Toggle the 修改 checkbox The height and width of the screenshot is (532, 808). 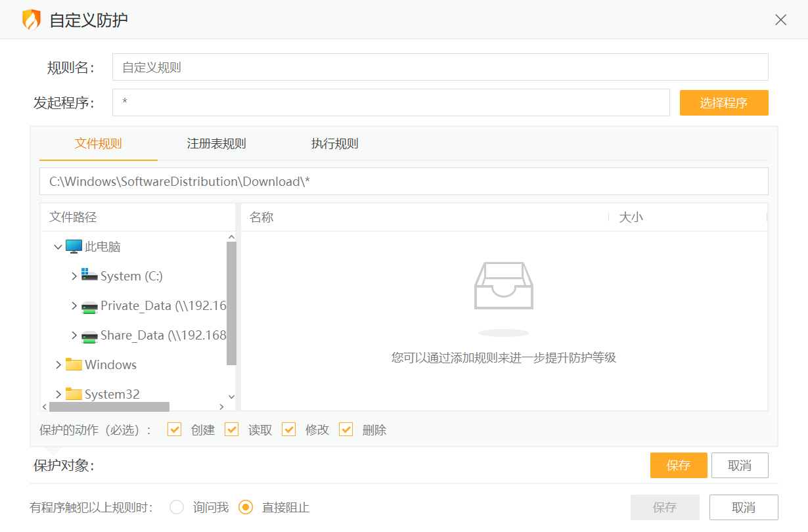coord(289,430)
